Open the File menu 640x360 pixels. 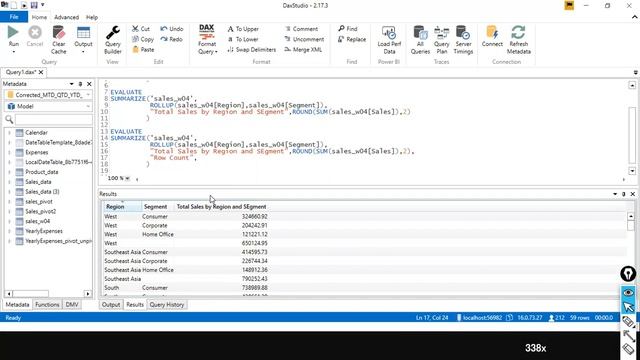14,17
